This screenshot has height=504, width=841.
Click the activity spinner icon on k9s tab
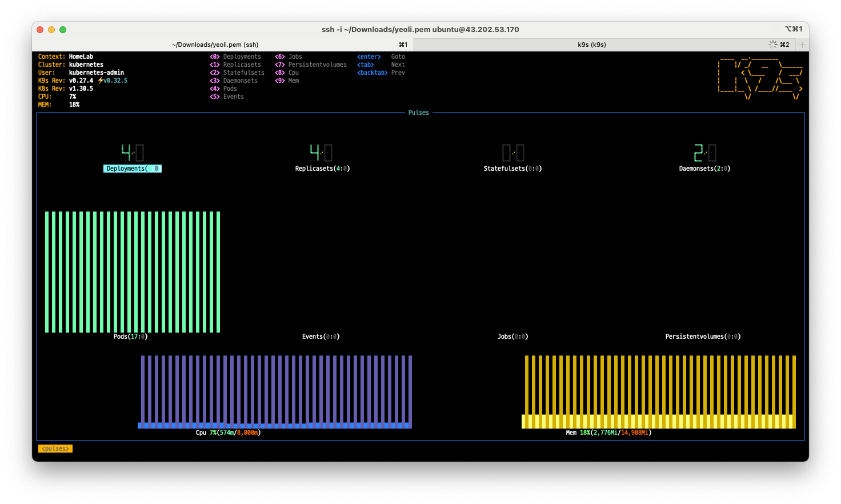(x=773, y=45)
